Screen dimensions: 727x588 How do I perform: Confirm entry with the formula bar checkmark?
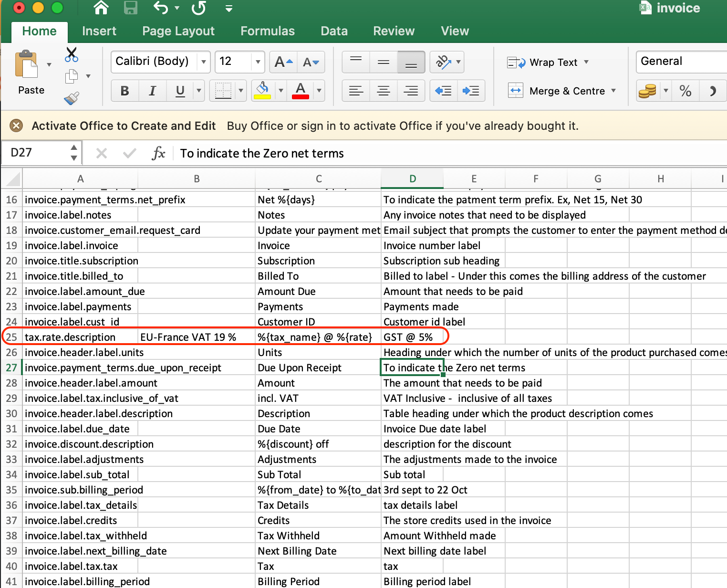point(129,153)
